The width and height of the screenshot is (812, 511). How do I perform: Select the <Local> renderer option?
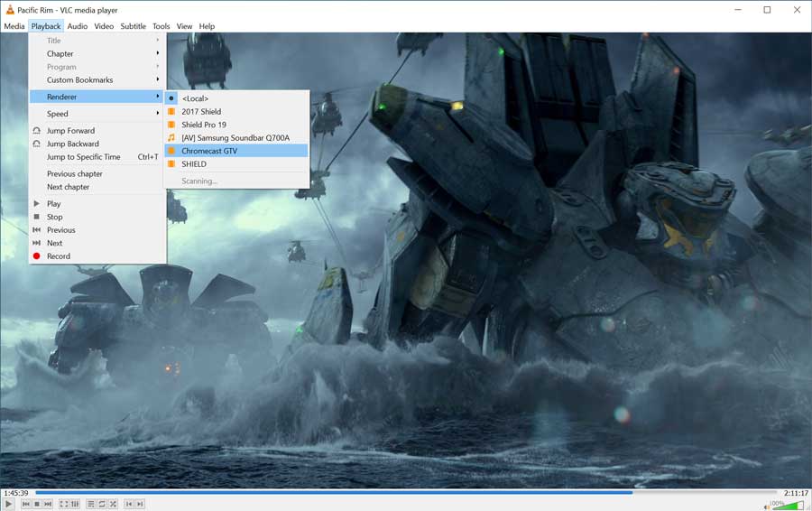236,98
